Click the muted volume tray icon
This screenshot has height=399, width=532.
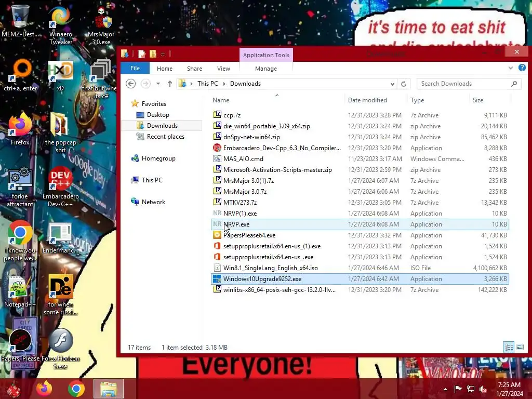[483, 389]
